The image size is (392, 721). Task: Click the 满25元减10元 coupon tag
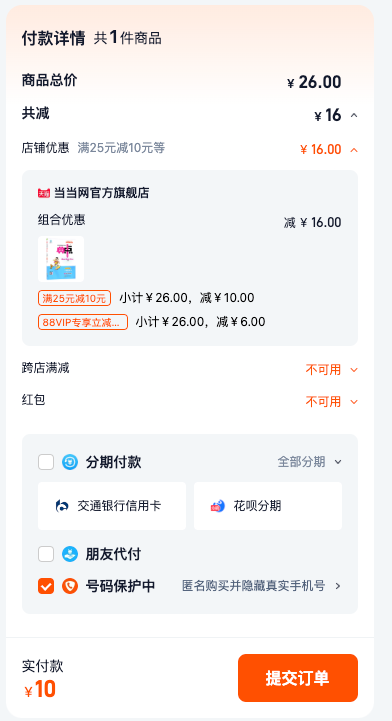point(74,298)
